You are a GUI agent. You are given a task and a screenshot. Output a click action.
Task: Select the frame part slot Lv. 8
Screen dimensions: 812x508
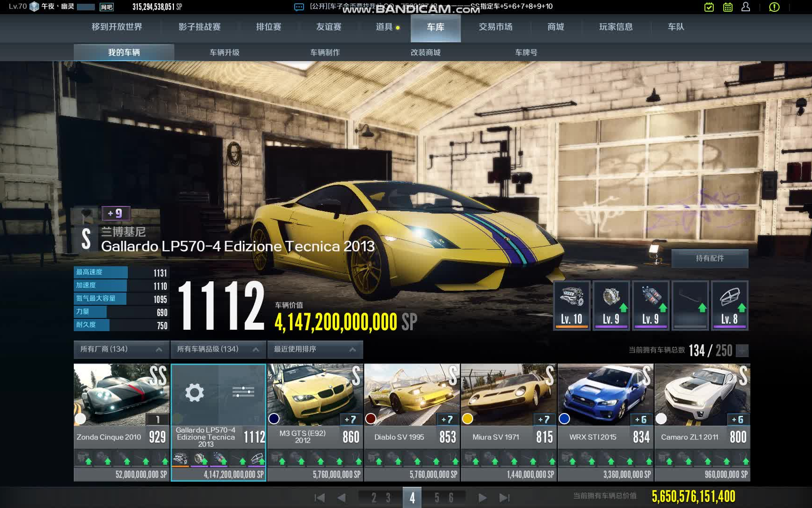coord(729,305)
